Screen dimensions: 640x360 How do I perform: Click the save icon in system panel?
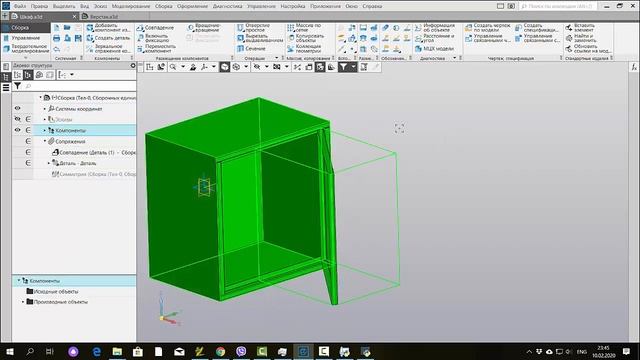coord(78,38)
